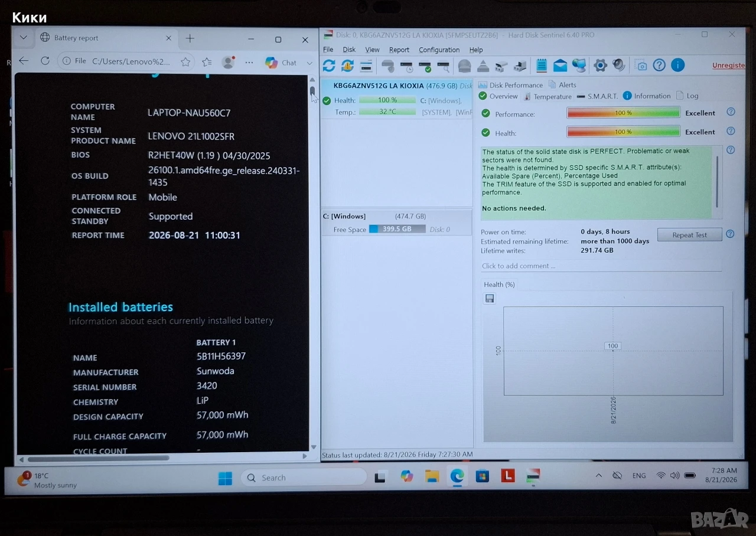Click the Copilot icon on the taskbar
The image size is (756, 536).
coord(406,476)
